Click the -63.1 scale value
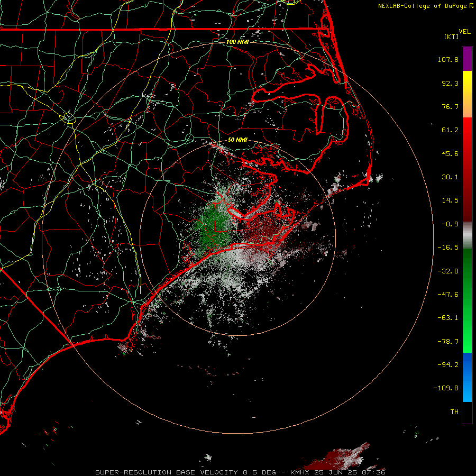 tap(448, 318)
